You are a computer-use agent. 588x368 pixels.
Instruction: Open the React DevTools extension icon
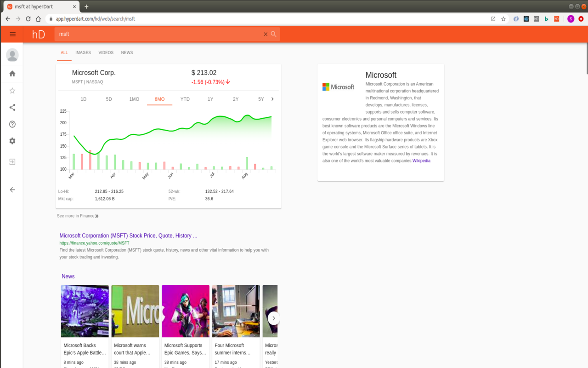click(526, 19)
